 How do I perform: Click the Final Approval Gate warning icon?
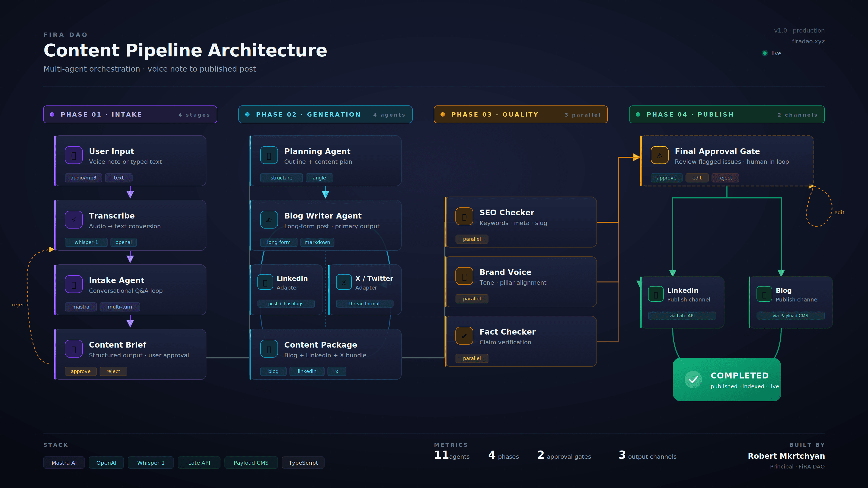coord(660,155)
